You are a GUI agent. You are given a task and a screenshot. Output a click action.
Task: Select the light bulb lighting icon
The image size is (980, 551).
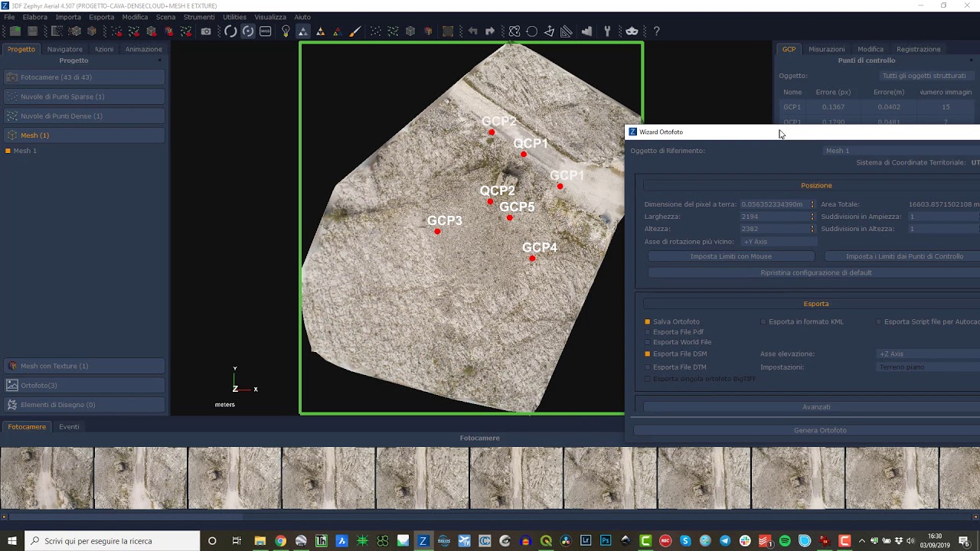click(286, 31)
